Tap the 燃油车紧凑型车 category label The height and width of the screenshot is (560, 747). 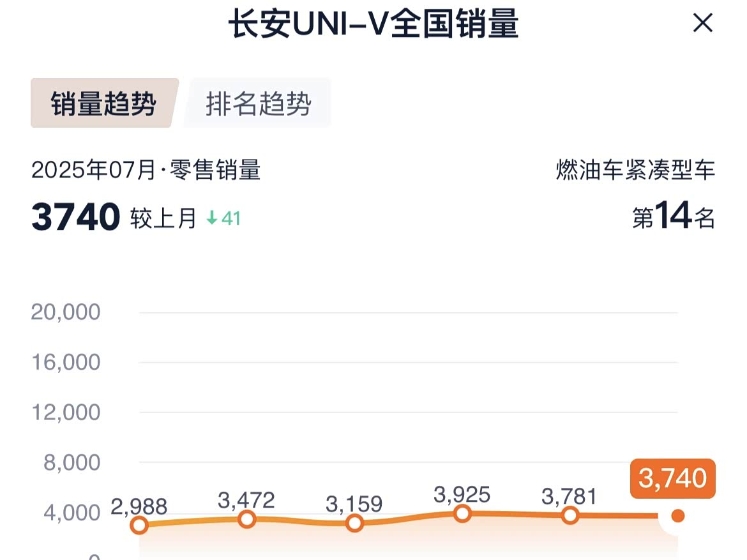point(635,170)
